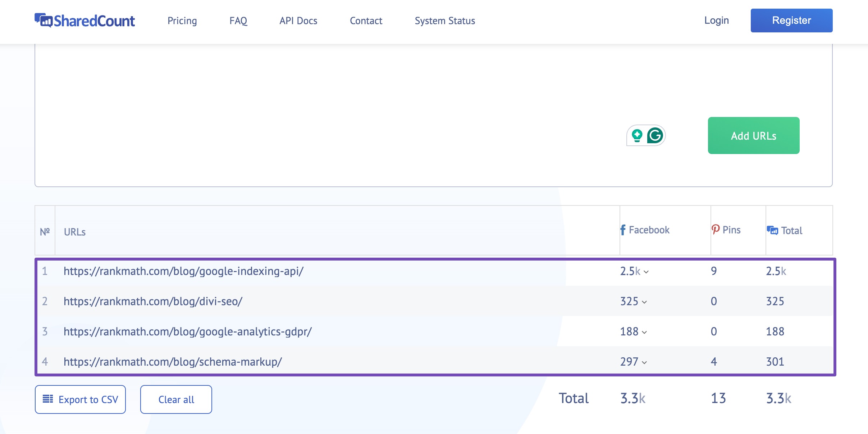Click the SharedCount logo

point(84,21)
